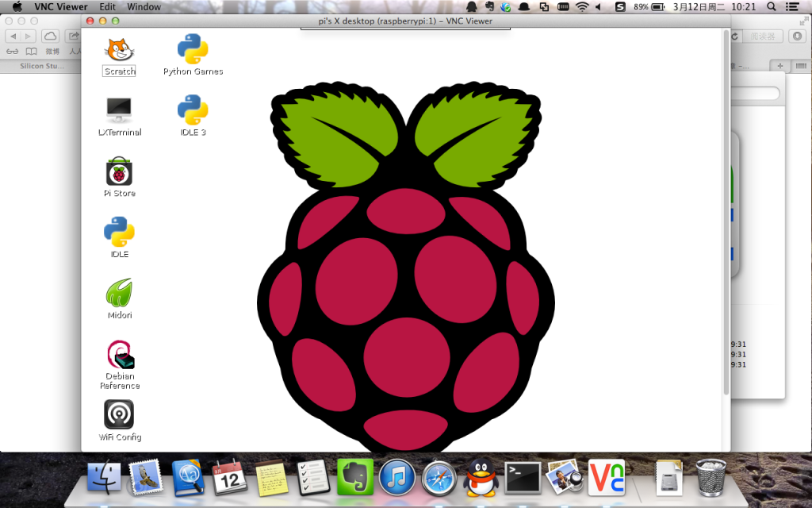
Task: Click the 阅读器 reader button in Safari
Action: [762, 37]
